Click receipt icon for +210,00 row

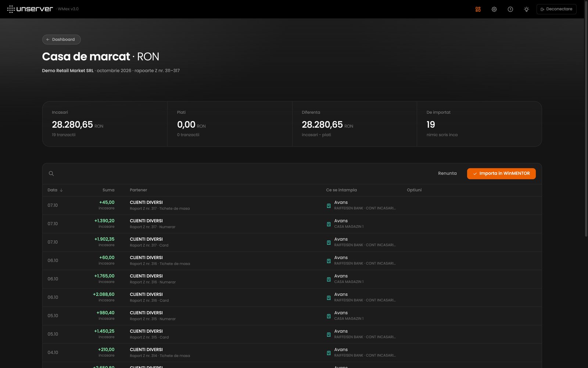coord(329,353)
